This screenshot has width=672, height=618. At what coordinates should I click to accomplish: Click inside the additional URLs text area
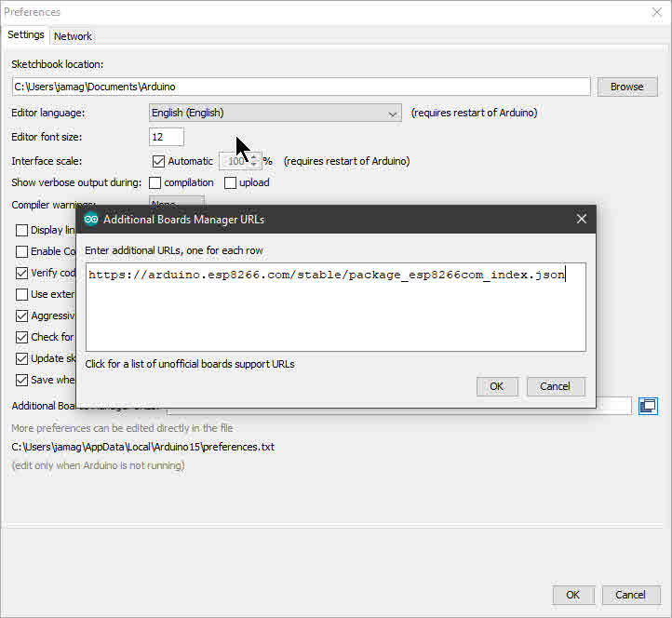point(336,307)
